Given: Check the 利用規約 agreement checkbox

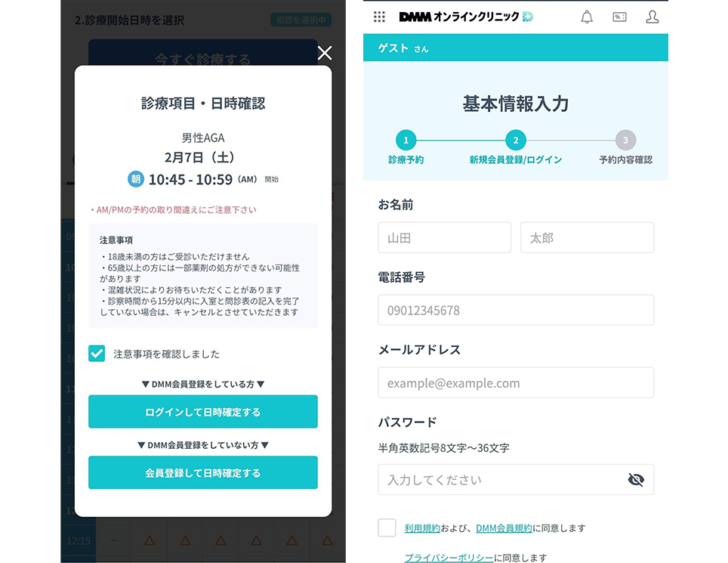Looking at the screenshot, I should coord(388,529).
